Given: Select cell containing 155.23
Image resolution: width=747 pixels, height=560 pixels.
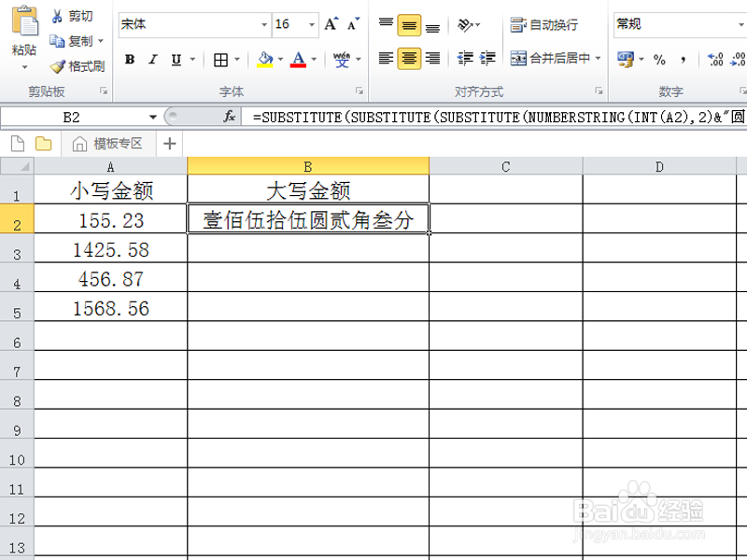Looking at the screenshot, I should [110, 218].
